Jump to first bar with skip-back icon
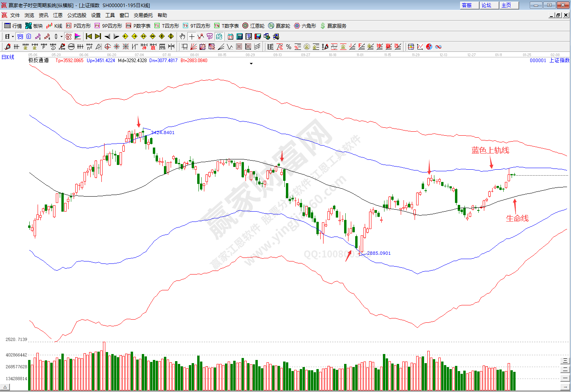The width and height of the screenshot is (571, 392). coord(89,36)
